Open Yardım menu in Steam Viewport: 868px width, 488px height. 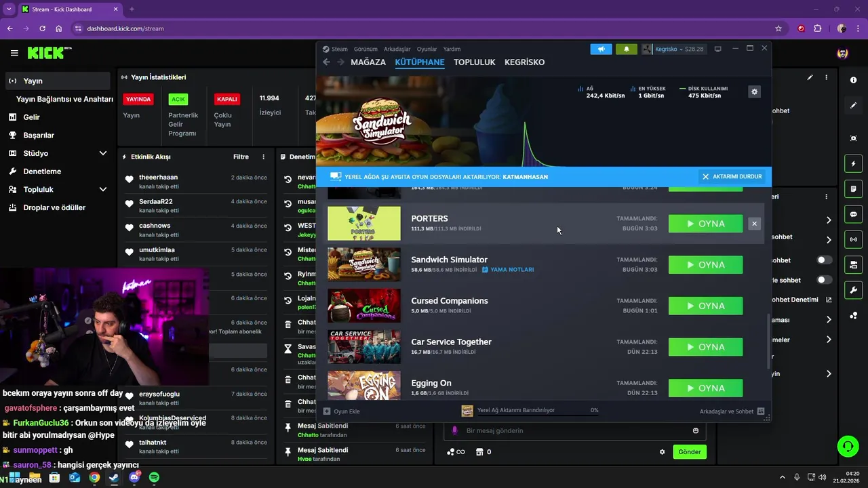coord(452,49)
